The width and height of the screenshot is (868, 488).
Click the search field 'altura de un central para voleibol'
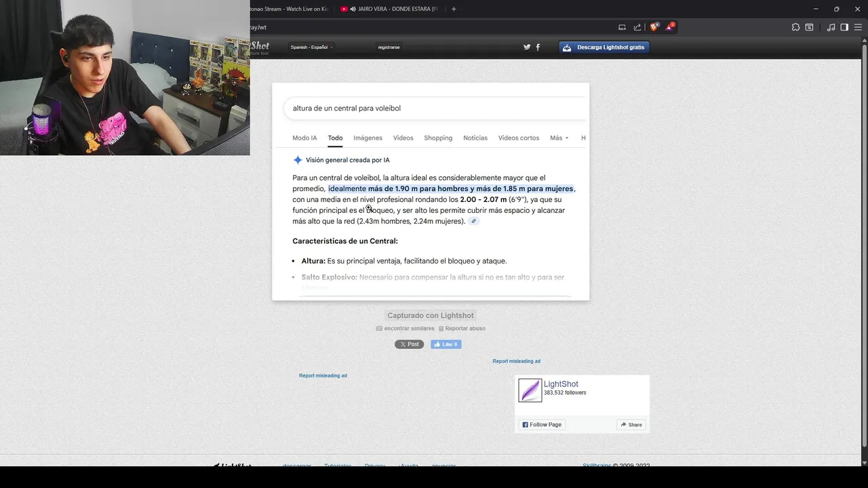435,108
